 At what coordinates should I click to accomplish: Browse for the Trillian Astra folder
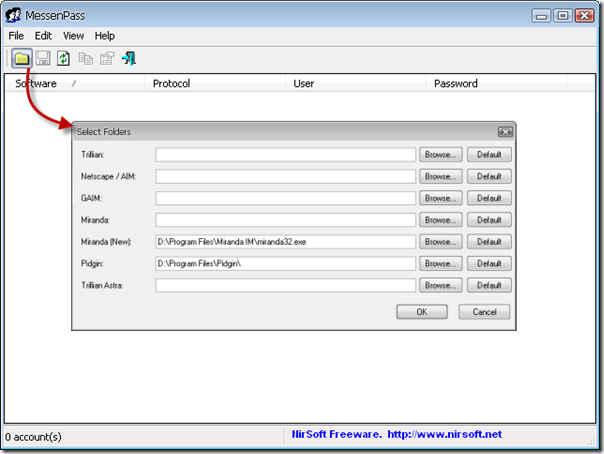click(441, 285)
